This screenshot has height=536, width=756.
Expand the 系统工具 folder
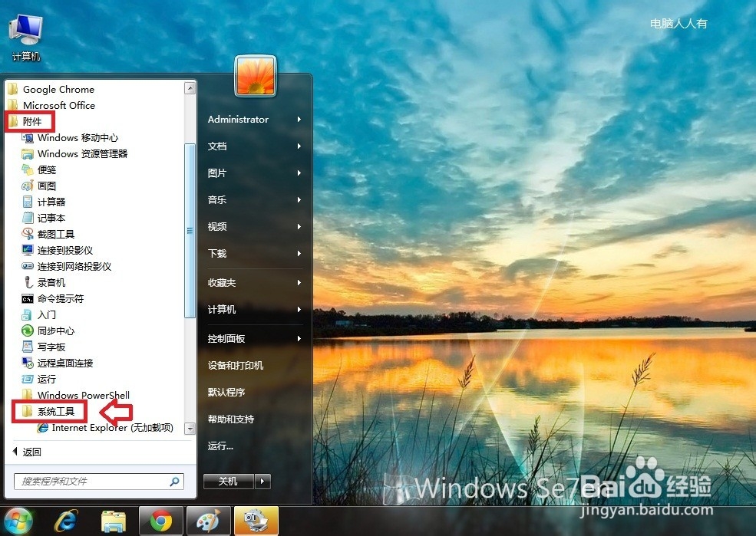click(49, 412)
